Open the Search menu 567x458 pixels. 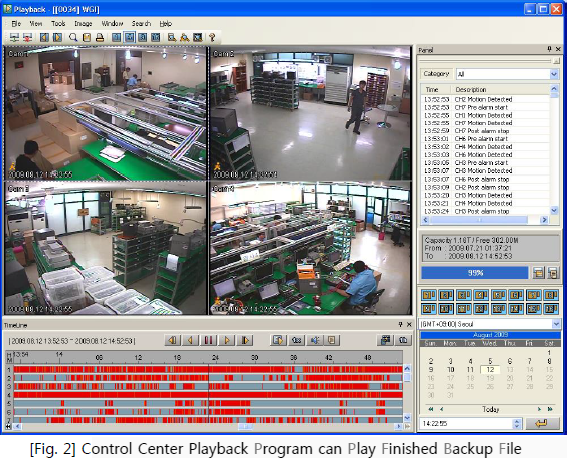pyautogui.click(x=141, y=23)
